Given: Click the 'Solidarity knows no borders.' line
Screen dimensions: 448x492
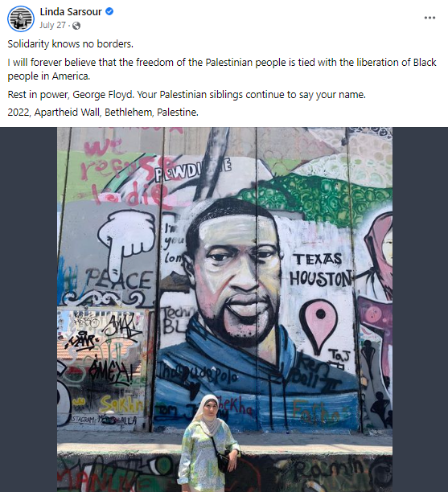Looking at the screenshot, I should coord(70,44).
